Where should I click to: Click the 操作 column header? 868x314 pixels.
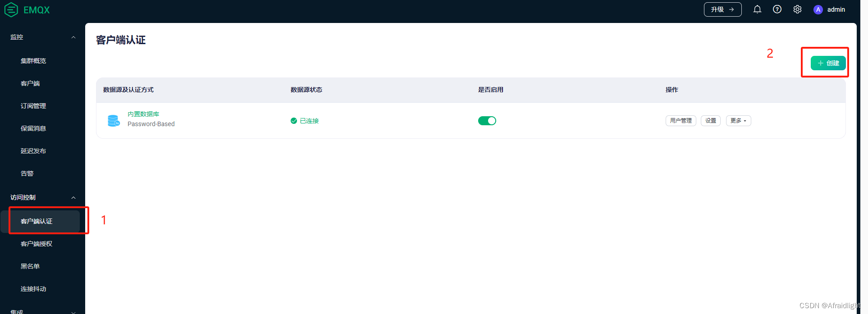(672, 90)
